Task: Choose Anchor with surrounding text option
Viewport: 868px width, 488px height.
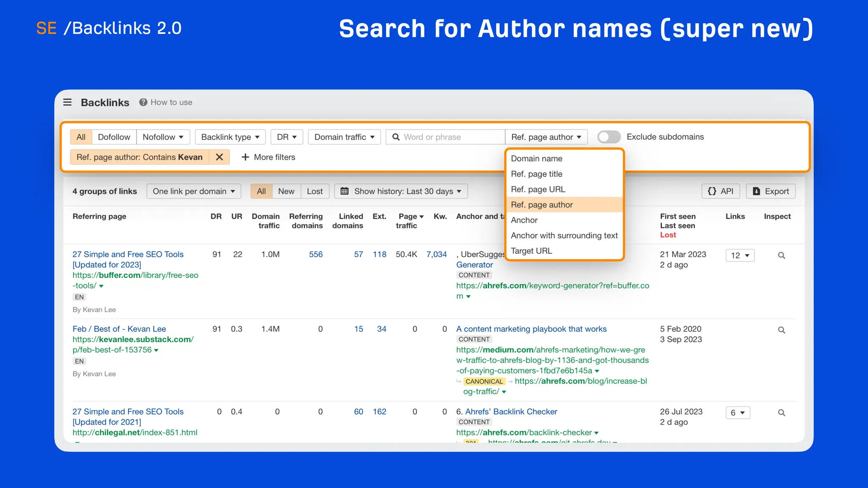Action: [565, 236]
